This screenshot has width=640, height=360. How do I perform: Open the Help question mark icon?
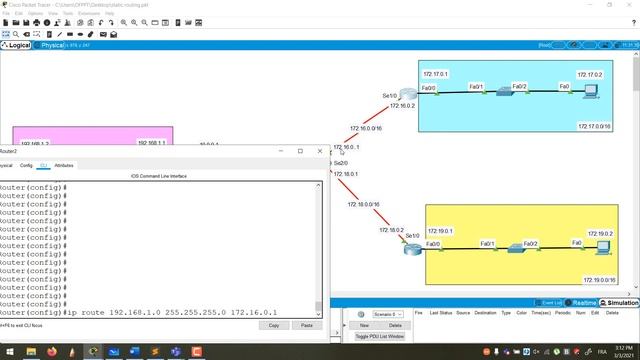[634, 23]
